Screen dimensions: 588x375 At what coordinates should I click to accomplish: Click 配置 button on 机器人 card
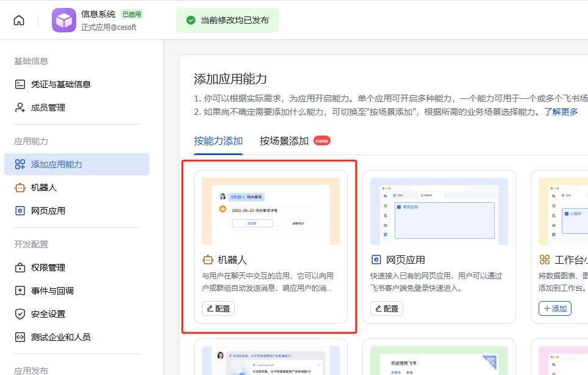(218, 308)
